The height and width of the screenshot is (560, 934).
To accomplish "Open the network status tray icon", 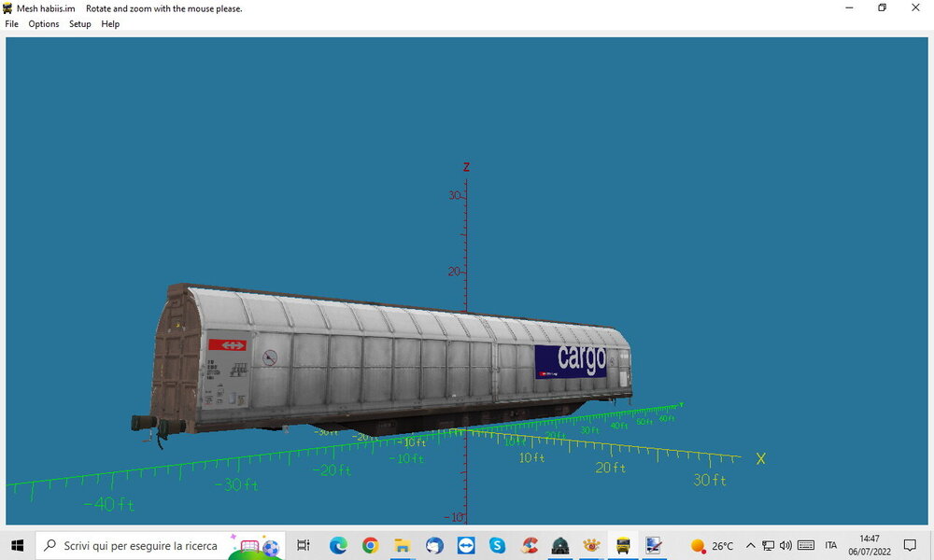I will [769, 545].
